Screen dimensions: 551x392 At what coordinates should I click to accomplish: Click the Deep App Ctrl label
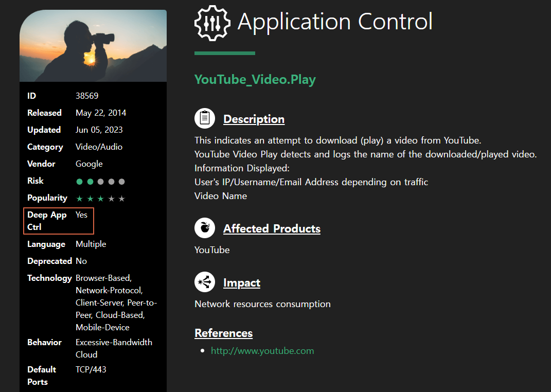click(x=47, y=221)
